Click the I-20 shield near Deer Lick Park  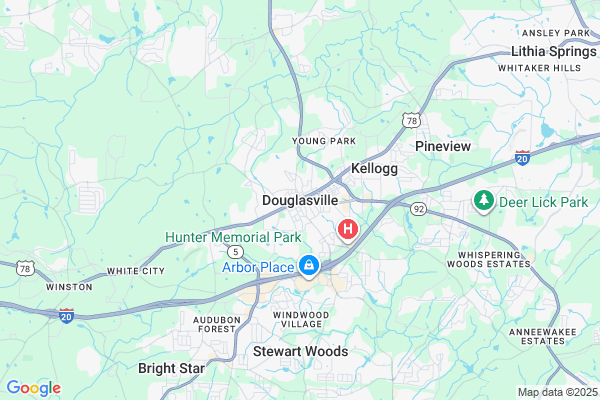point(522,158)
